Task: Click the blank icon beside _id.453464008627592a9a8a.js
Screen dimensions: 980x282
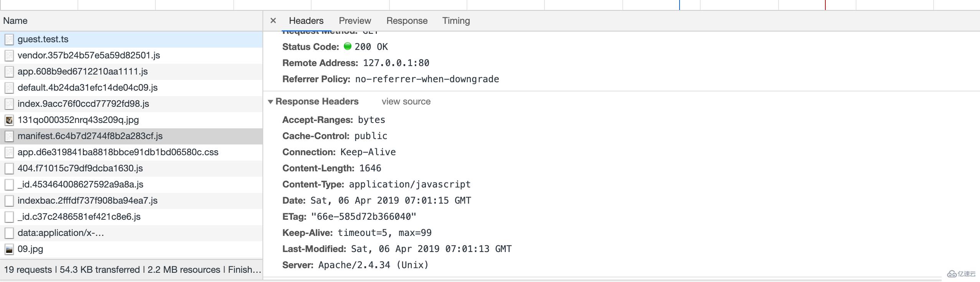Action: pos(9,185)
